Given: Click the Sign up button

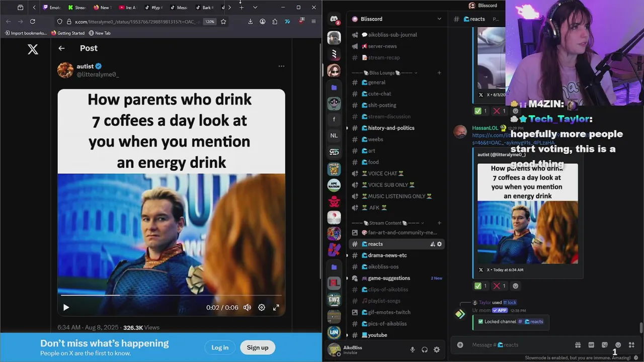Looking at the screenshot, I should (258, 347).
